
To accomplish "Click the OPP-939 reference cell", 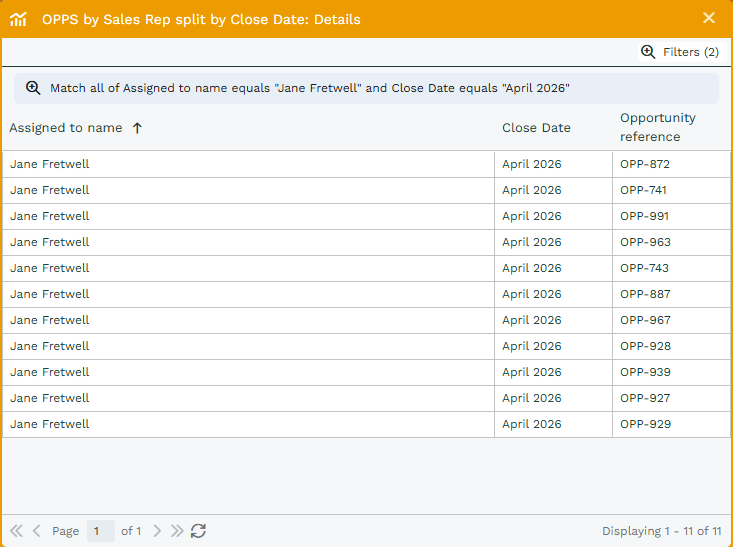I will tap(645, 372).
